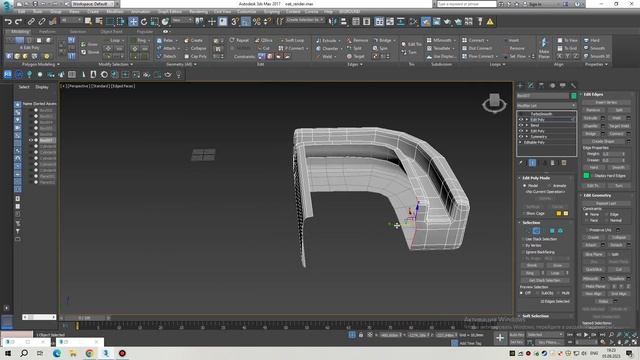Viewport: 640px width, 360px height.
Task: Toggle the By Vertex checkbox
Action: [523, 246]
